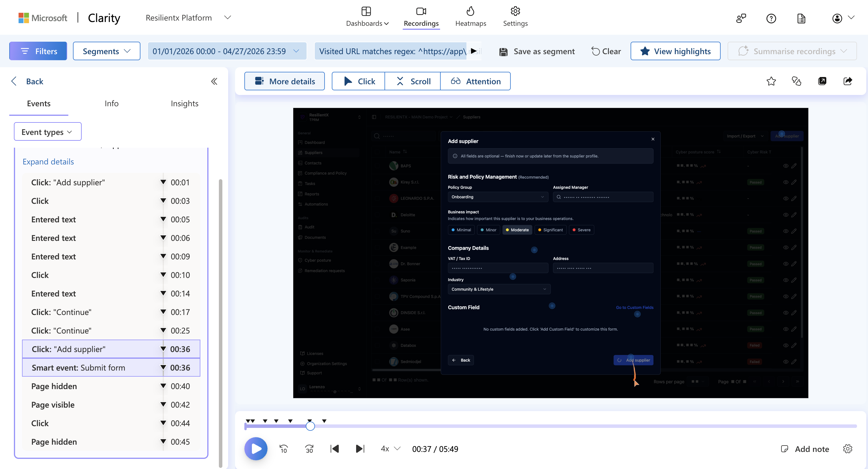The image size is (868, 469).
Task: Open the 4x playback speed dropdown
Action: (x=390, y=449)
